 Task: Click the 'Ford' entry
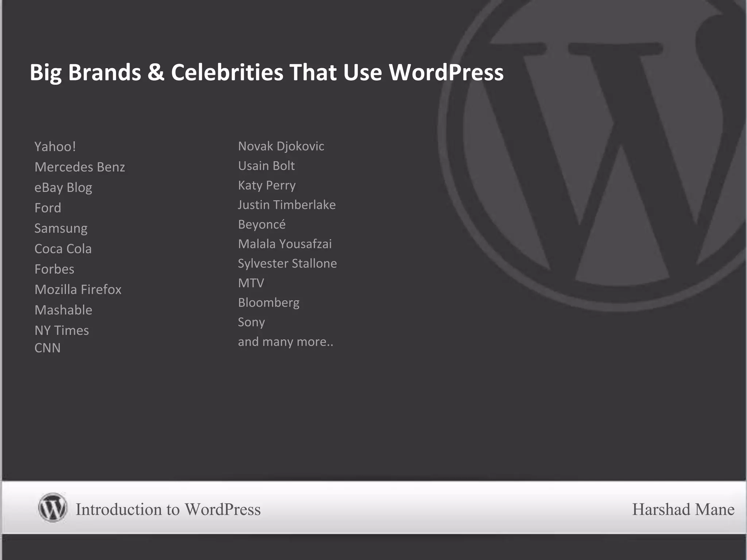(48, 208)
